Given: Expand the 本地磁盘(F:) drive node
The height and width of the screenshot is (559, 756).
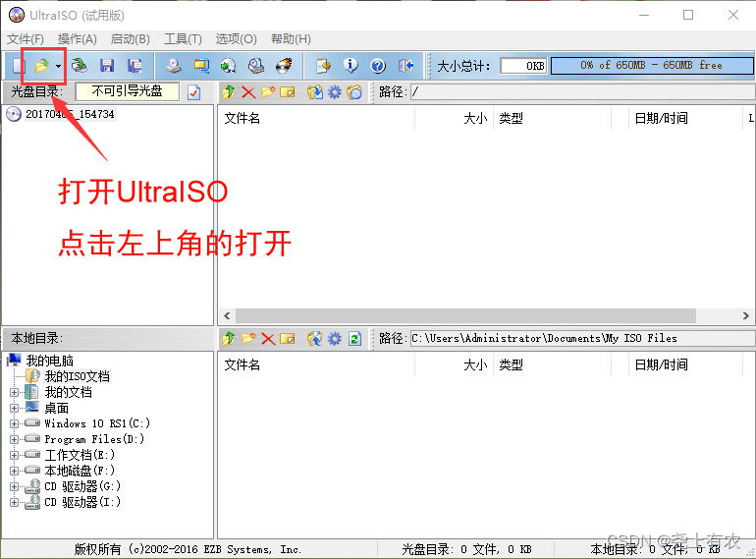Looking at the screenshot, I should pos(14,471).
